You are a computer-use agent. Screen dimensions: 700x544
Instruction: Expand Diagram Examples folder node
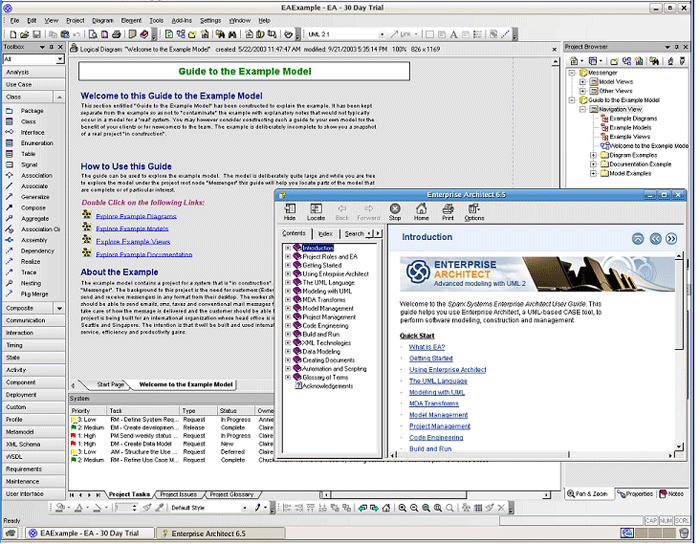click(593, 156)
